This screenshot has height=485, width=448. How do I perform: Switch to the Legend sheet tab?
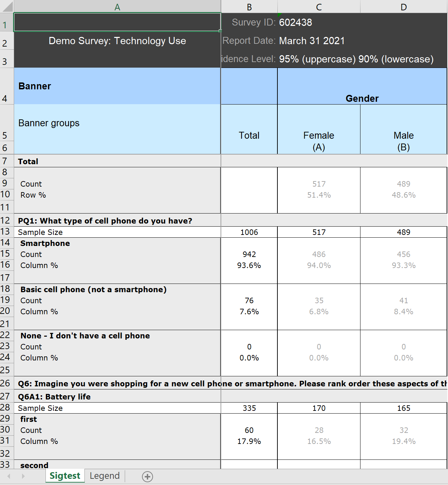(x=105, y=476)
